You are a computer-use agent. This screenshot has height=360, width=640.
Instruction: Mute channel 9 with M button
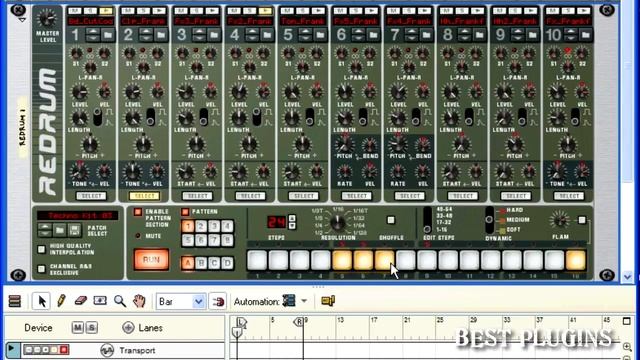(x=500, y=11)
